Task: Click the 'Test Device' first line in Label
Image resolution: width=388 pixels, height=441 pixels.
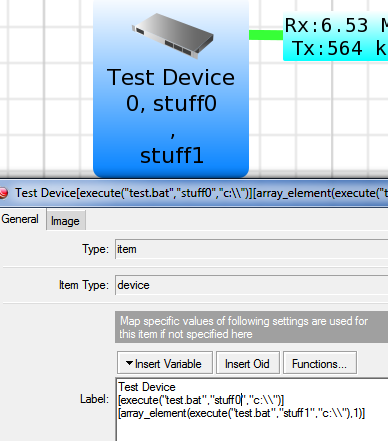Action: 147,387
